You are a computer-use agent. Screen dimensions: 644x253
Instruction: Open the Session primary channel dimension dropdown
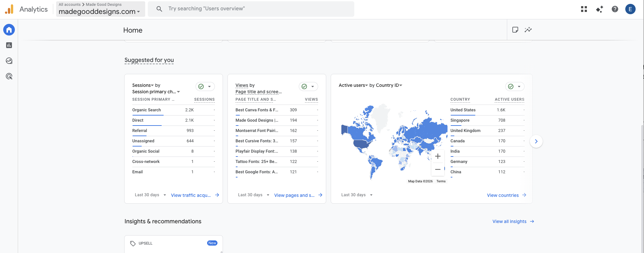point(156,92)
